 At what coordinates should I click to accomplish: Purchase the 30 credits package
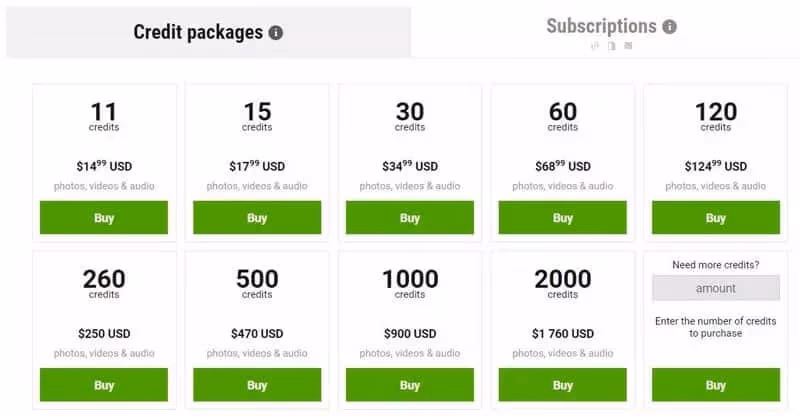click(x=410, y=218)
